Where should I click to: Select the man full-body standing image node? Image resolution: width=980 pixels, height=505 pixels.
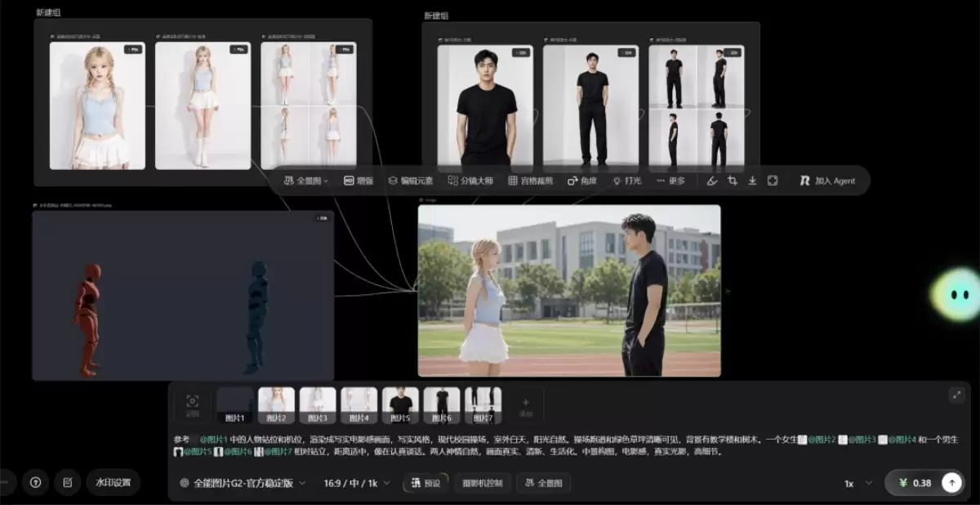coord(590,108)
